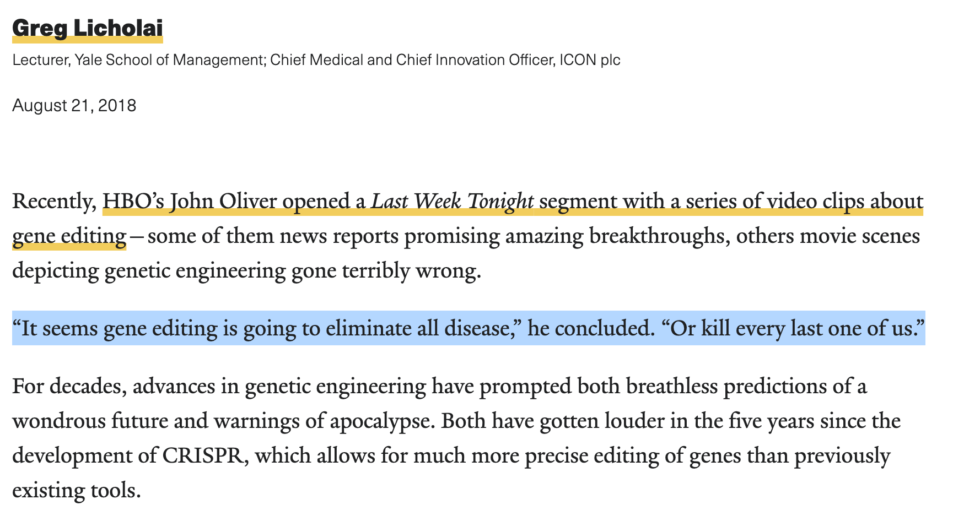The height and width of the screenshot is (521, 980).
Task: Click the underlined "gene editing" link text
Action: (69, 236)
